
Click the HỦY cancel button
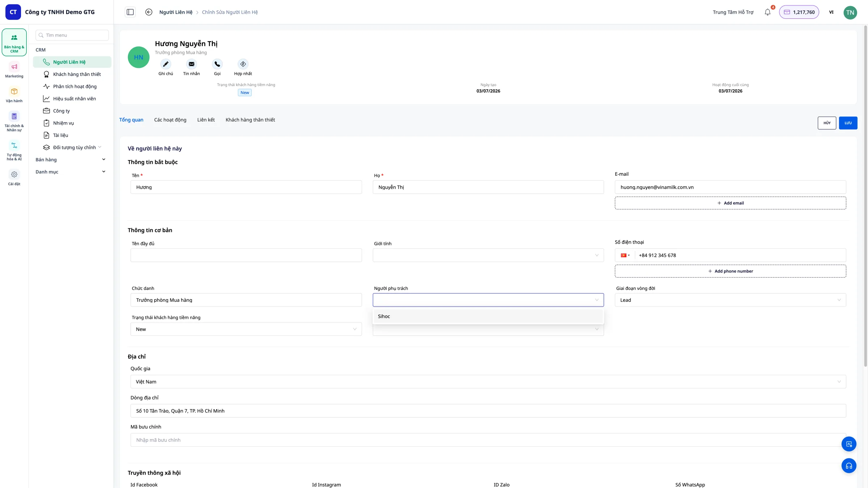[827, 123]
